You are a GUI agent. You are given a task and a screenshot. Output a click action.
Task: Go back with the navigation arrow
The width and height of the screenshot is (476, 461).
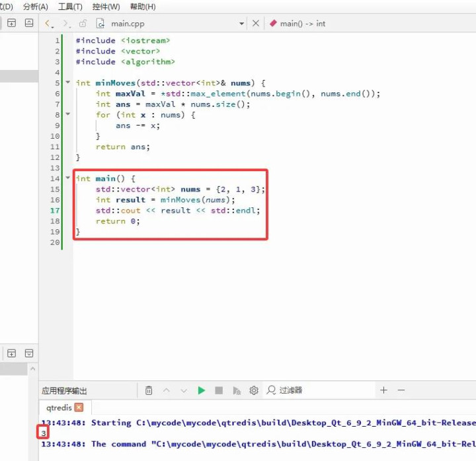48,23
